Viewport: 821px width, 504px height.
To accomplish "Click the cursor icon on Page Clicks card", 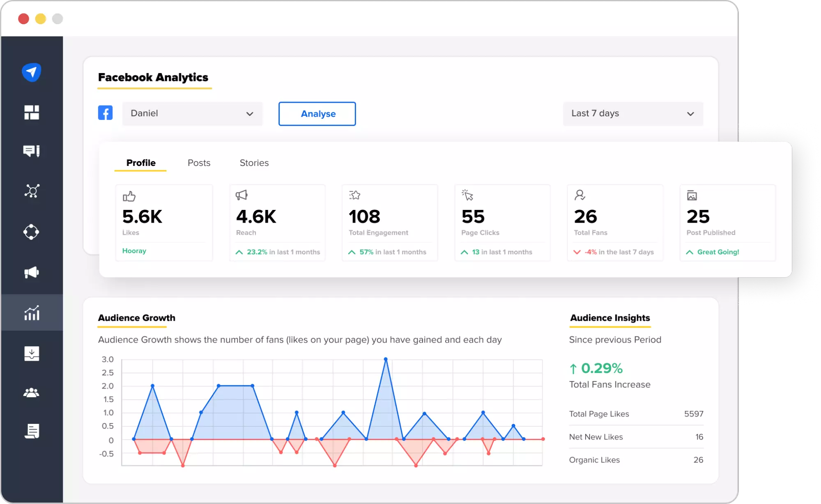I will click(x=467, y=195).
